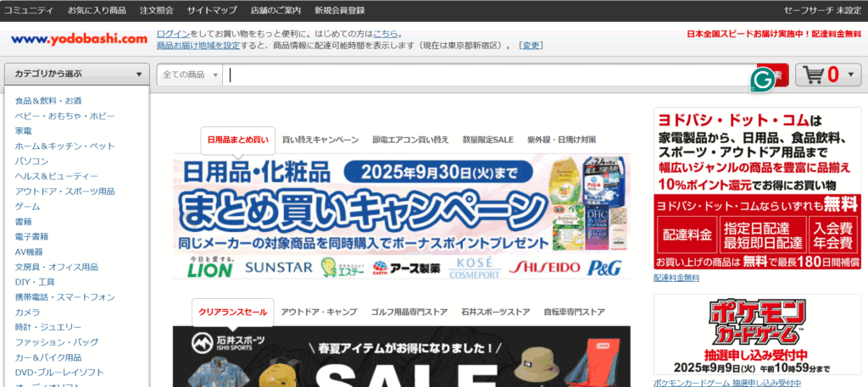Expand the cart dropdown arrow
This screenshot has height=387, width=868.
(851, 75)
